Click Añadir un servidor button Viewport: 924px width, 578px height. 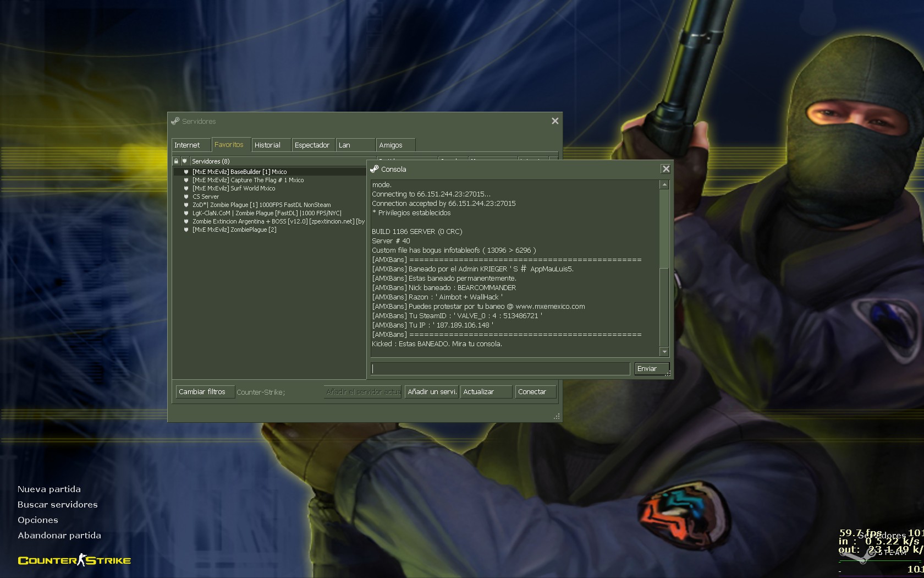pyautogui.click(x=432, y=392)
